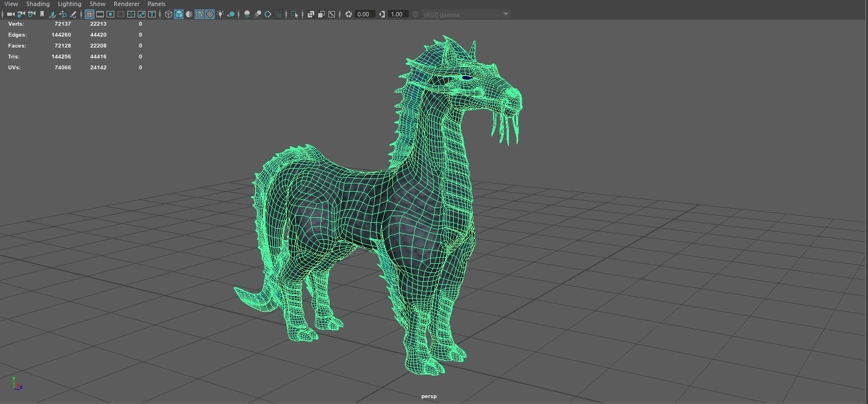868x404 pixels.
Task: Open the Panels menu
Action: [x=156, y=4]
